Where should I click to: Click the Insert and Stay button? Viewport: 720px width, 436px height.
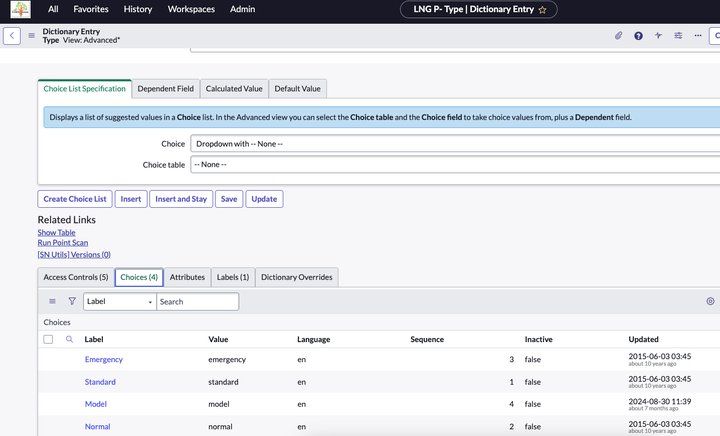click(x=181, y=199)
